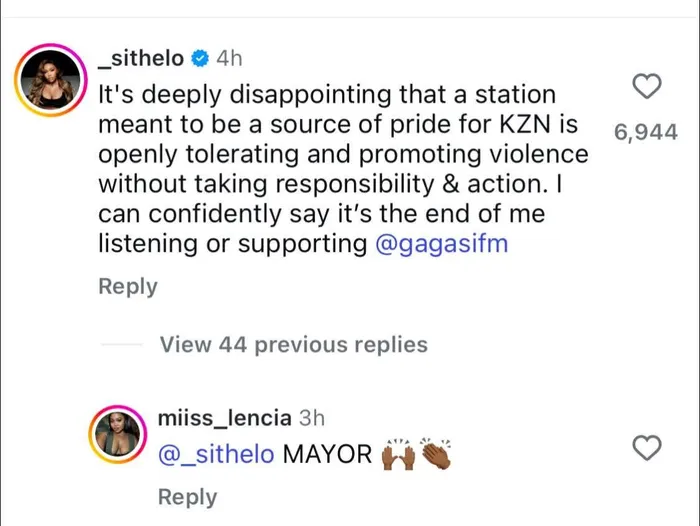
Task: Reply to miiss_lencia's comment
Action: click(x=187, y=497)
